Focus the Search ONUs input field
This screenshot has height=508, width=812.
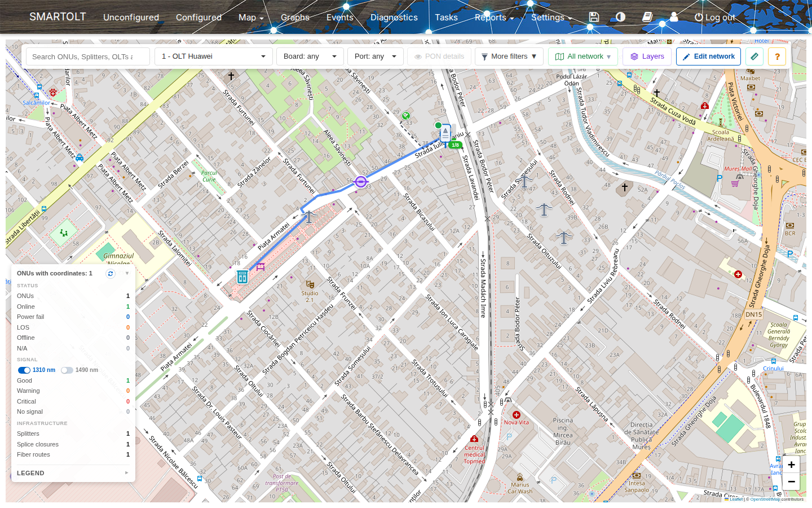point(88,56)
